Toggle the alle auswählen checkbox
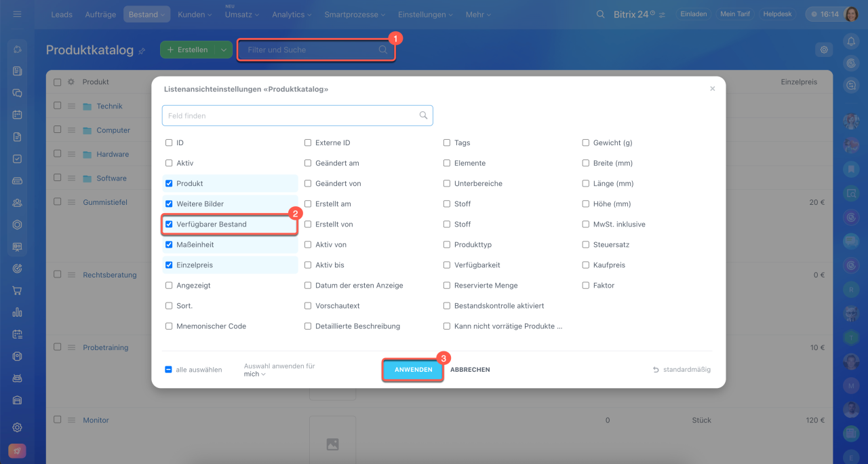Image resolution: width=868 pixels, height=464 pixels. click(169, 370)
